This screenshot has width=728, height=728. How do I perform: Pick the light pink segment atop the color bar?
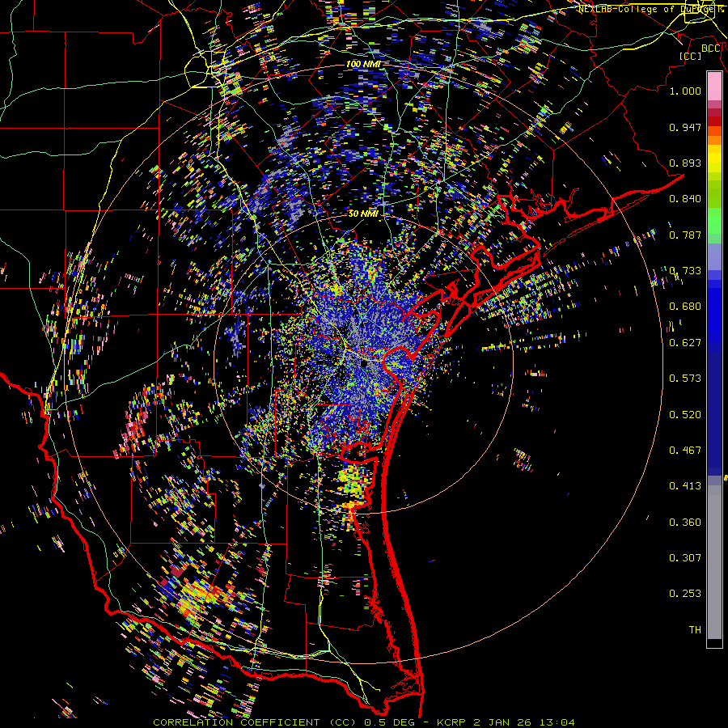pyautogui.click(x=714, y=87)
